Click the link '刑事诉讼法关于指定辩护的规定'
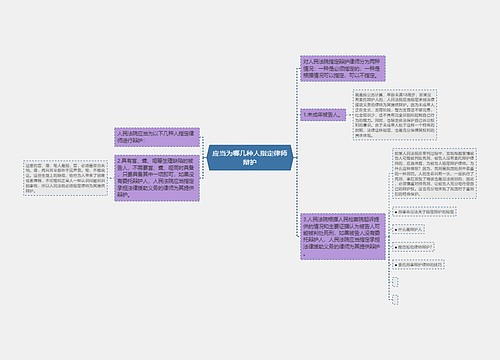Viewport: 500px width, 360px height. point(424,212)
